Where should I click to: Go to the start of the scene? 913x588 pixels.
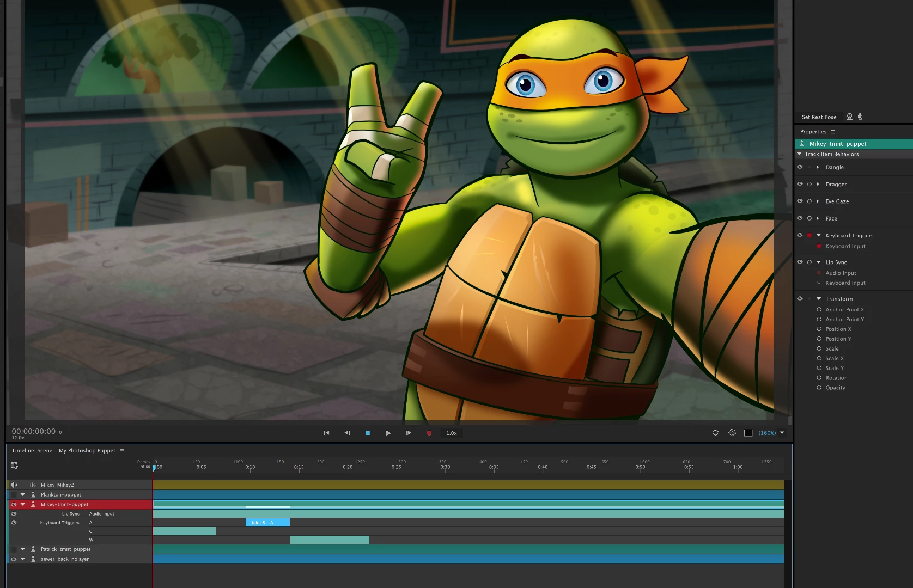pos(326,433)
